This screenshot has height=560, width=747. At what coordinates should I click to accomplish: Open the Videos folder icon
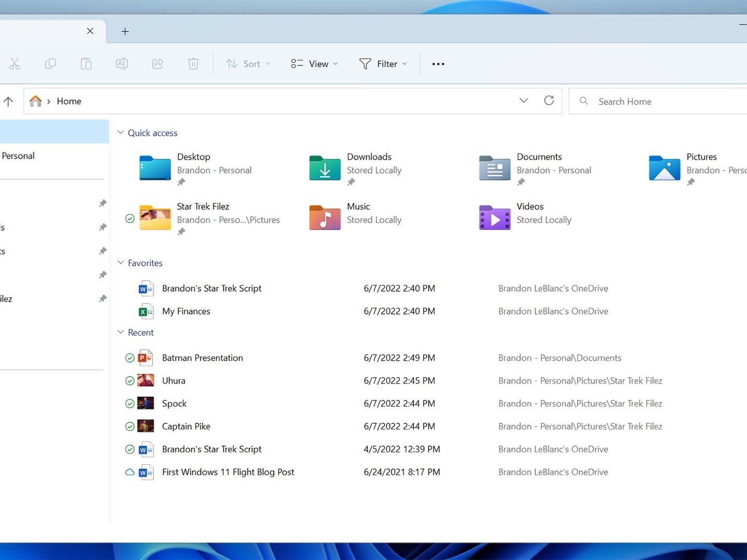click(495, 218)
